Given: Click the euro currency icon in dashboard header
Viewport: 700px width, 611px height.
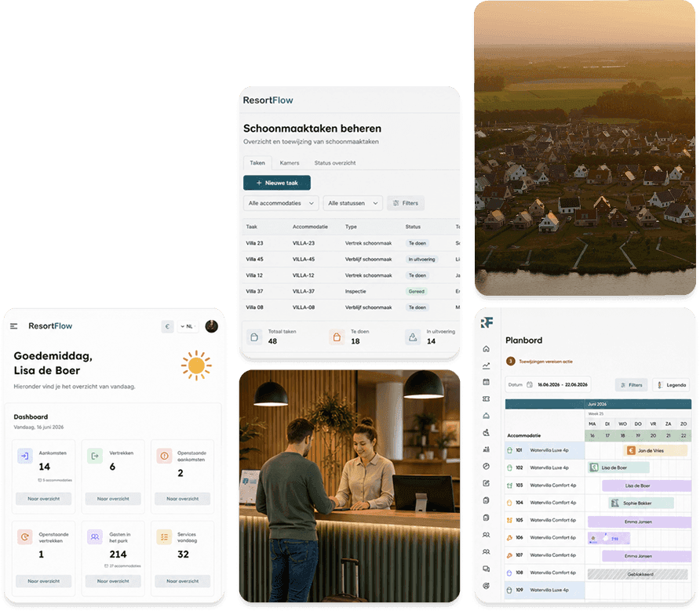Looking at the screenshot, I should point(167,326).
